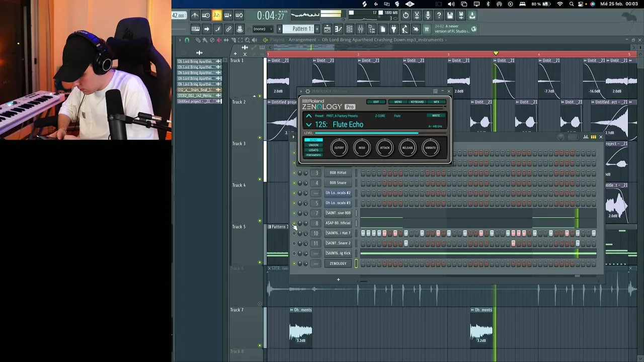Add new channel with plus below Channel rack
Screen dimensions: 644x362
(338, 280)
